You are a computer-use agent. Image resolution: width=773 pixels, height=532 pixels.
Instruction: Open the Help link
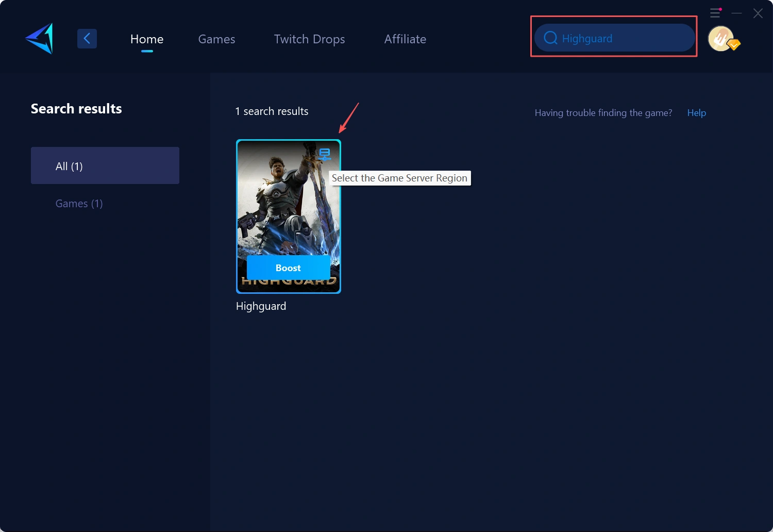[x=696, y=112]
